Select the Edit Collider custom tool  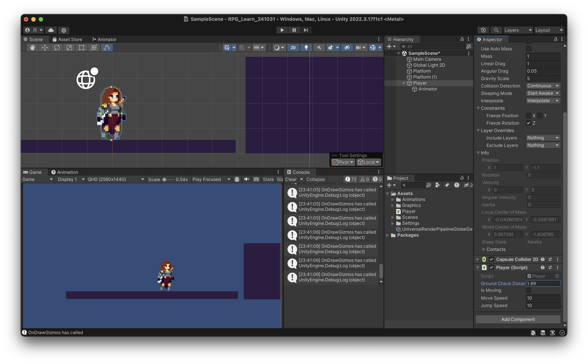(x=107, y=48)
